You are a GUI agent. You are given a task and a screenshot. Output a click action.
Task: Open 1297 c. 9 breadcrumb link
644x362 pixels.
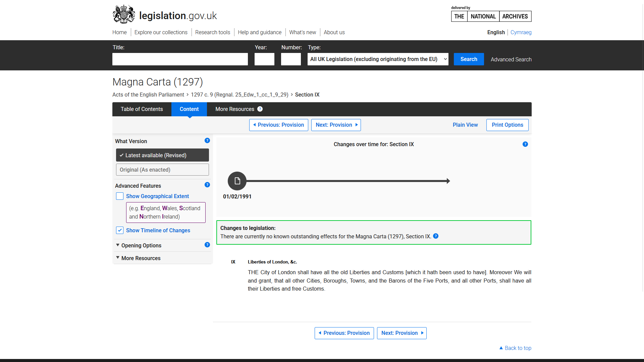pos(239,95)
